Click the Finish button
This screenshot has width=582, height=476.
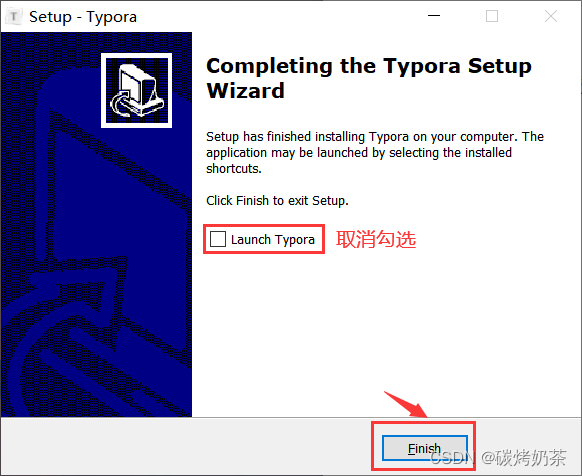pos(425,448)
